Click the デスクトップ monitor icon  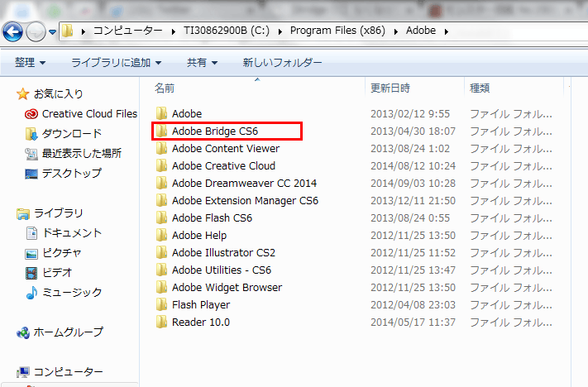pyautogui.click(x=31, y=174)
